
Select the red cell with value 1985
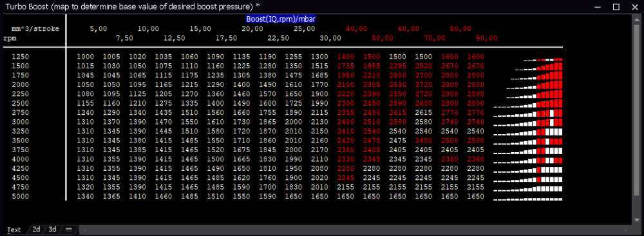(372, 66)
